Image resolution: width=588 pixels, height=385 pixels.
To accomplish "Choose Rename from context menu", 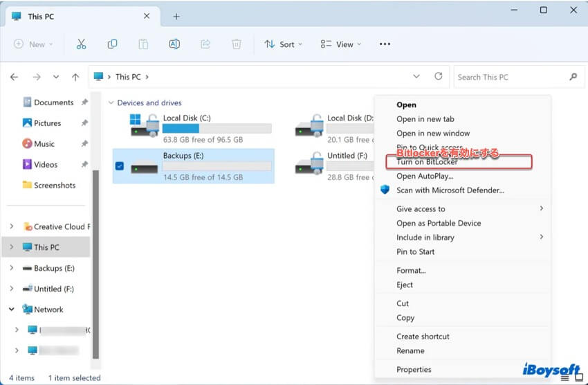I will pos(411,350).
